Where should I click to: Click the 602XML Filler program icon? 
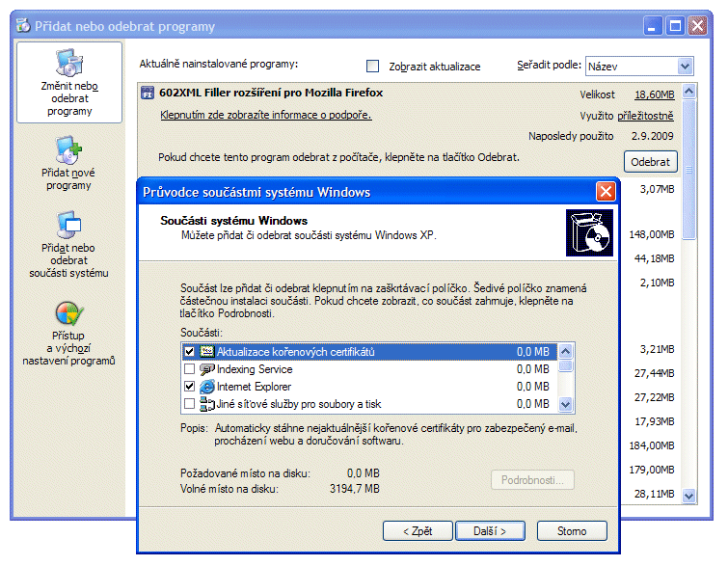click(x=148, y=94)
